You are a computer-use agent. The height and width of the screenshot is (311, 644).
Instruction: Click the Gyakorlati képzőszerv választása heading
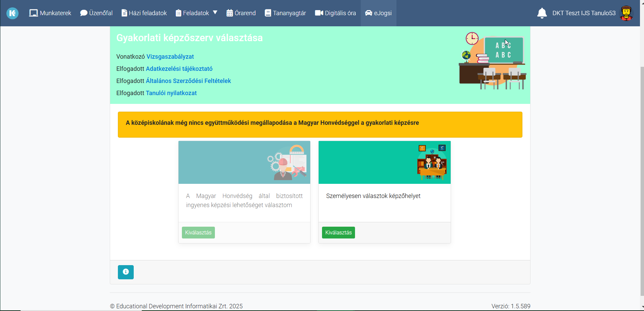pyautogui.click(x=190, y=38)
